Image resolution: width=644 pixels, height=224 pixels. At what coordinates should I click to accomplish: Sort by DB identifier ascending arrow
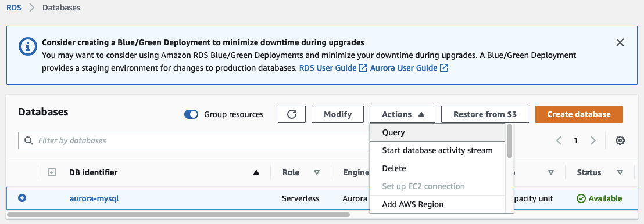(x=256, y=173)
